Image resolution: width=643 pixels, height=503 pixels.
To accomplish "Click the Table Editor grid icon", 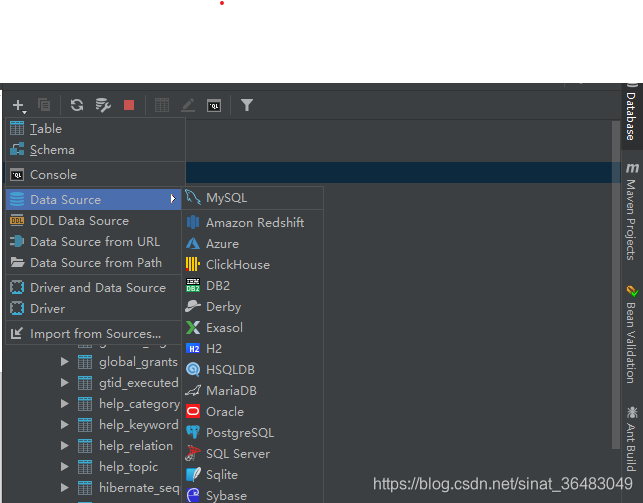I will tap(162, 105).
